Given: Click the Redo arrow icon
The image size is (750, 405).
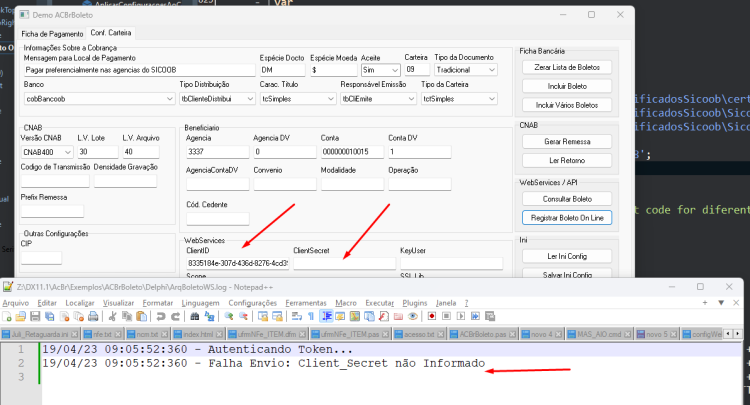Looking at the screenshot, I should coord(176,317).
